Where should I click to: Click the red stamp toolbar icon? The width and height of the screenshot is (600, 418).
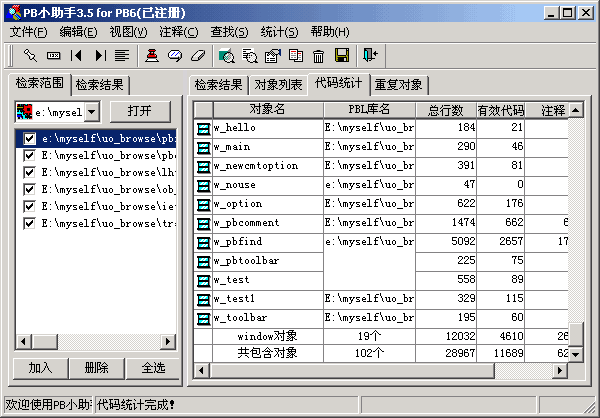tap(151, 55)
